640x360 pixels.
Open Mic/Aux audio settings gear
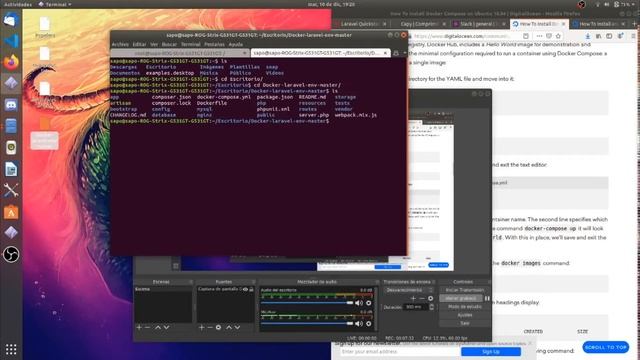(369, 324)
